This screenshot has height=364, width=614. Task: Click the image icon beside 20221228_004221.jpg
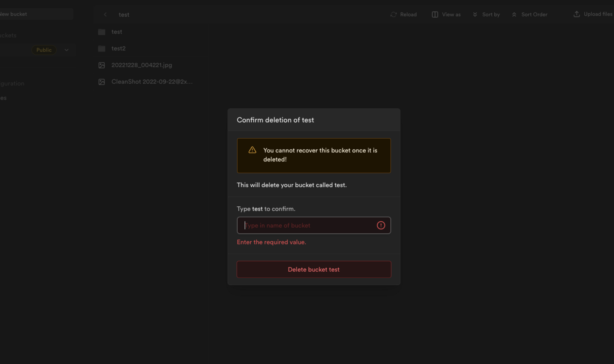coord(102,65)
